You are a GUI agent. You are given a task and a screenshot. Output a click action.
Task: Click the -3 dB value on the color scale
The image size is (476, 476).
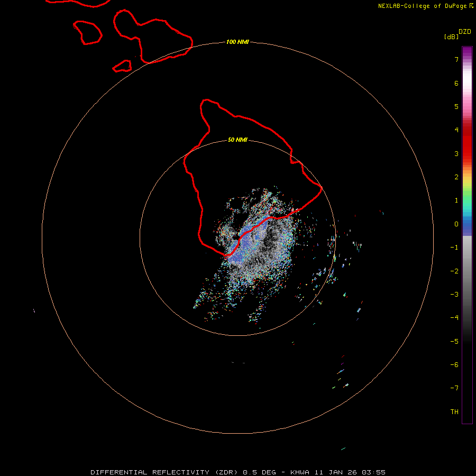click(x=454, y=295)
